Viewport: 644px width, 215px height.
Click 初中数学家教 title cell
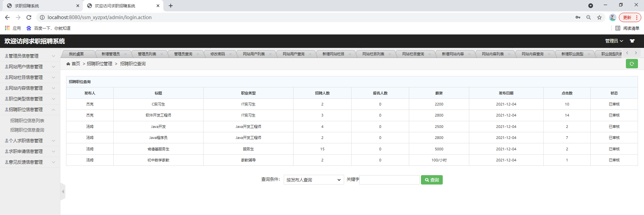(158, 160)
